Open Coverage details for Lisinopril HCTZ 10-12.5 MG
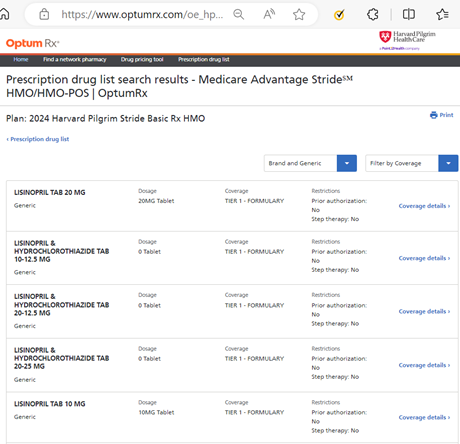This screenshot has width=460, height=444. point(424,258)
